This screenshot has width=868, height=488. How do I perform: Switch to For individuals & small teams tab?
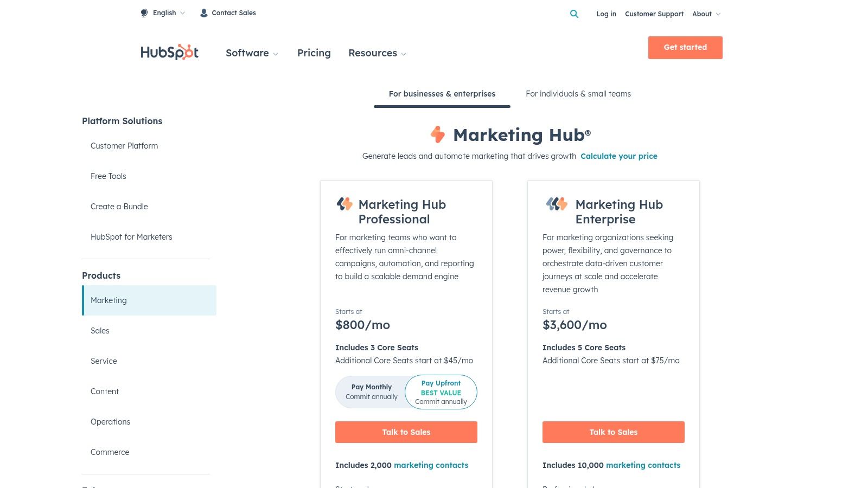coord(578,94)
